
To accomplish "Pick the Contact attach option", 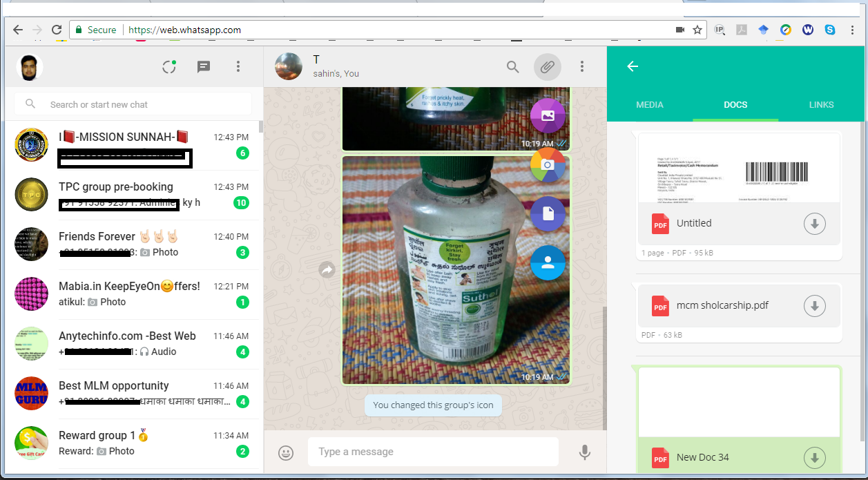I will [548, 262].
